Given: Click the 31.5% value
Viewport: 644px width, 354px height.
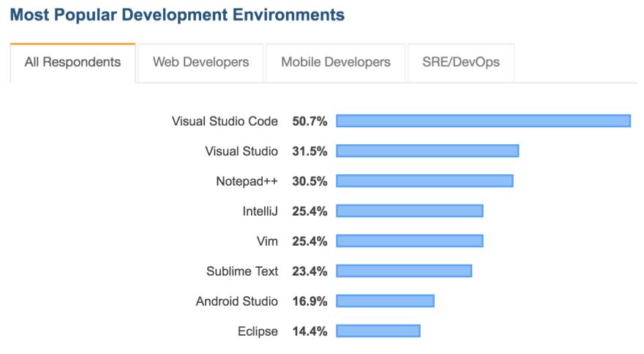Looking at the screenshot, I should coord(310,151).
